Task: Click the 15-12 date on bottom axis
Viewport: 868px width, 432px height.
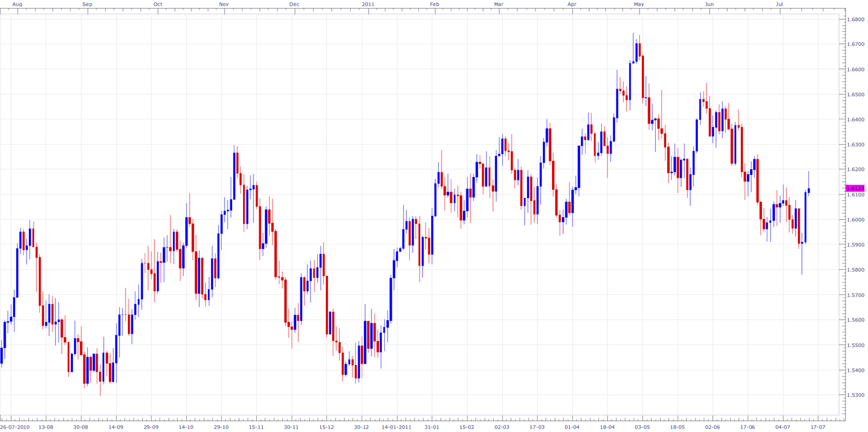Action: [326, 427]
